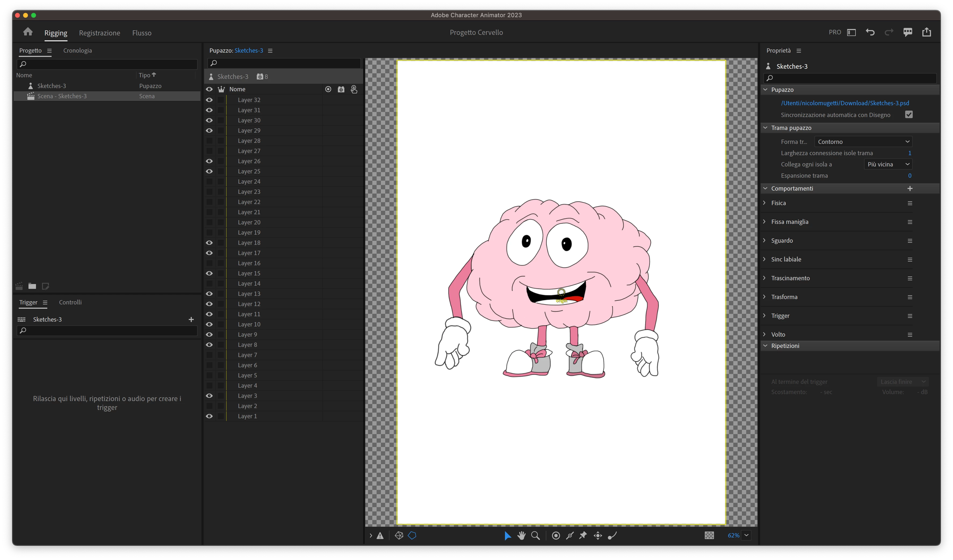Select the Zoom magnifier tool
Viewport: 953px width, 560px height.
(x=536, y=536)
